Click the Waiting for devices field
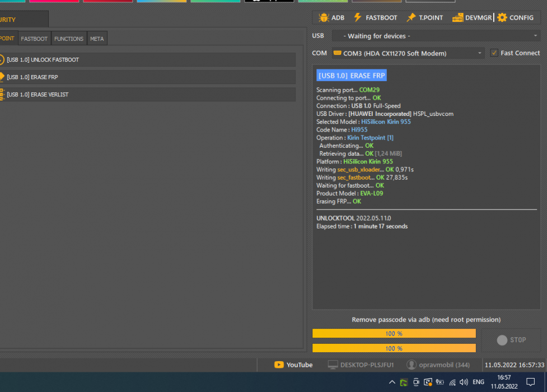Image resolution: width=547 pixels, height=392 pixels. click(436, 36)
